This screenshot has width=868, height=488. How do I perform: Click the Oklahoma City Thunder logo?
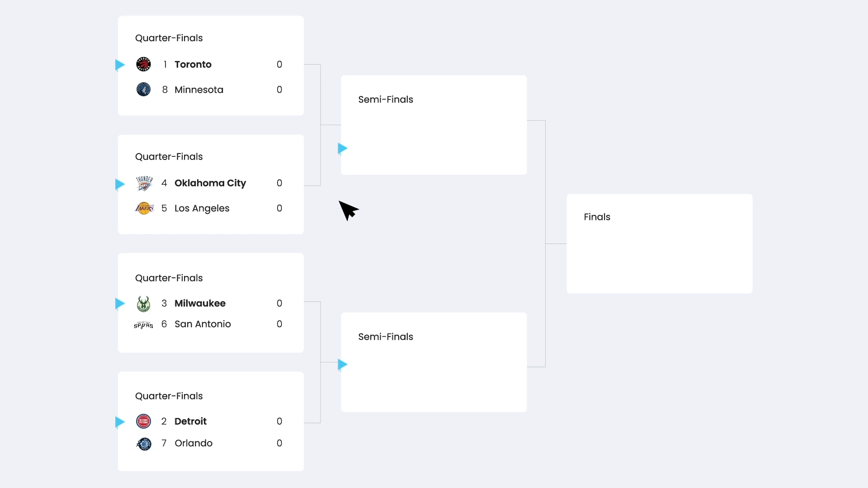pos(144,183)
